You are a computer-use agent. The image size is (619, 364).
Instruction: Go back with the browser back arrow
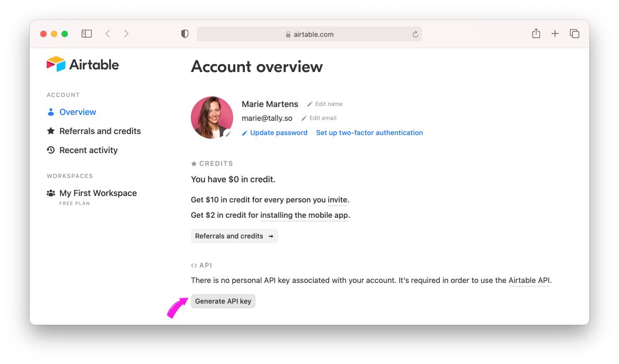pos(108,33)
